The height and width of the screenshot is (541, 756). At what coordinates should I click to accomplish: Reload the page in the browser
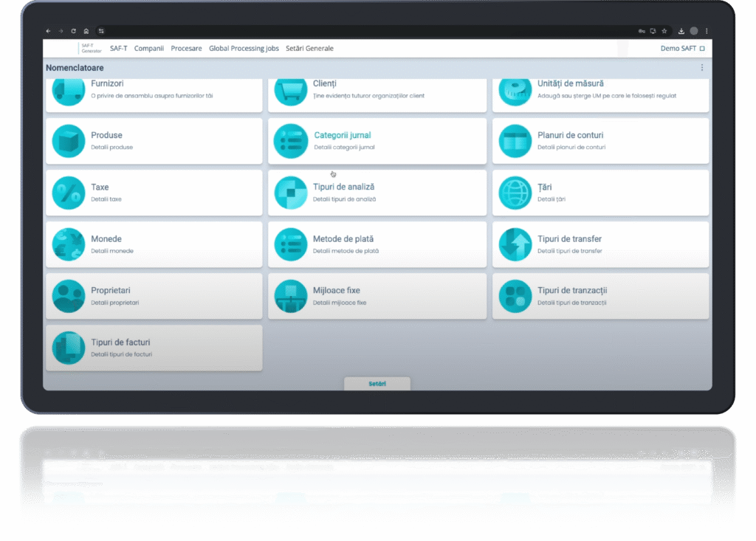pos(73,31)
